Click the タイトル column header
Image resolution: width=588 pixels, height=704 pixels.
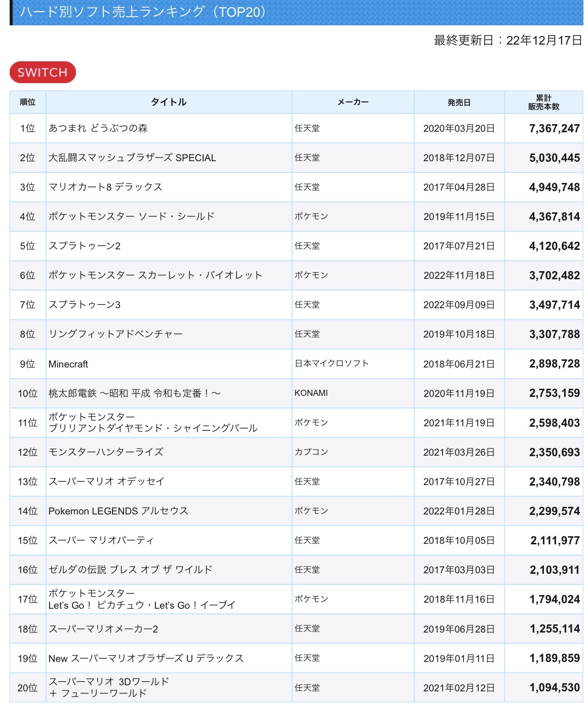click(x=169, y=102)
